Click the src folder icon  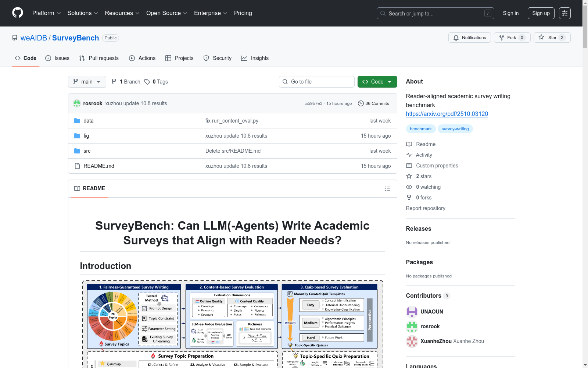(x=77, y=151)
